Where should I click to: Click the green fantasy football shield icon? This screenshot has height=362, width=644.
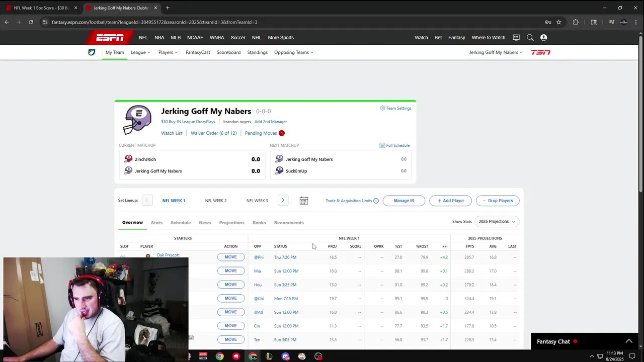coord(92,52)
